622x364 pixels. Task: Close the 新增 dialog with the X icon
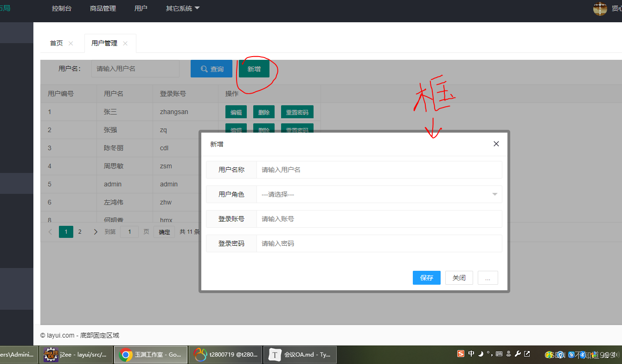pos(496,144)
